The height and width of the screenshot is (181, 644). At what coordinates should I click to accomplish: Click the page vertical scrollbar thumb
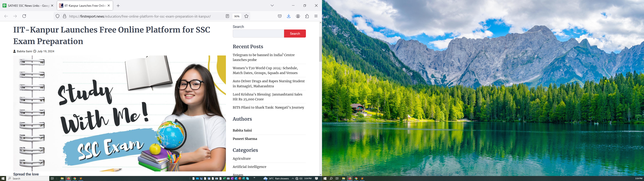tap(320, 49)
